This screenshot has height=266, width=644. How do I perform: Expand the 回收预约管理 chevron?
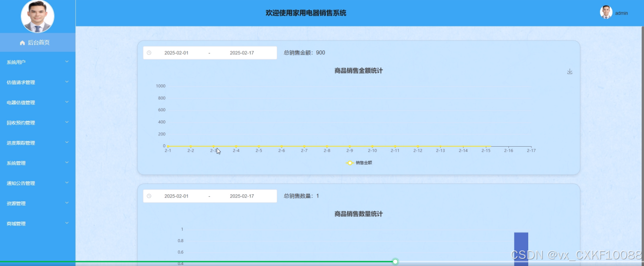click(x=67, y=123)
